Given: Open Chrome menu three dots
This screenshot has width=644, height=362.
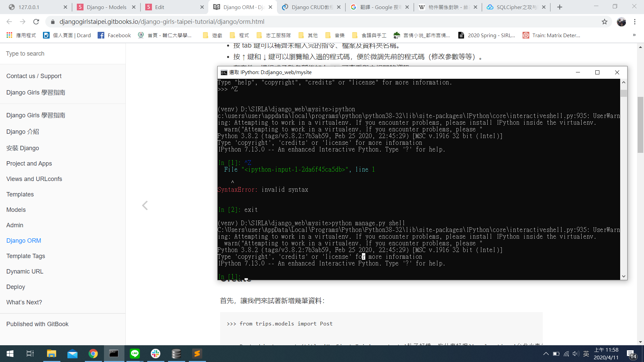Looking at the screenshot, I should coord(635,22).
